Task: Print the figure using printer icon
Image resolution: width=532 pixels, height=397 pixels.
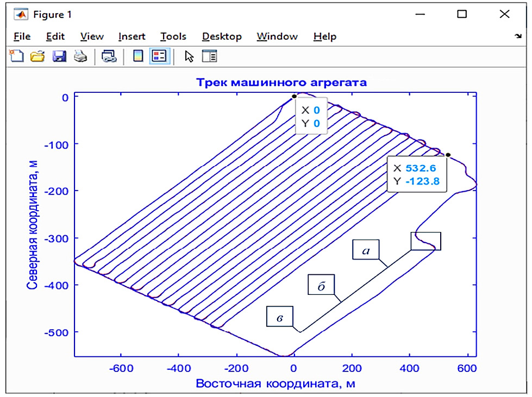Action: 80,56
